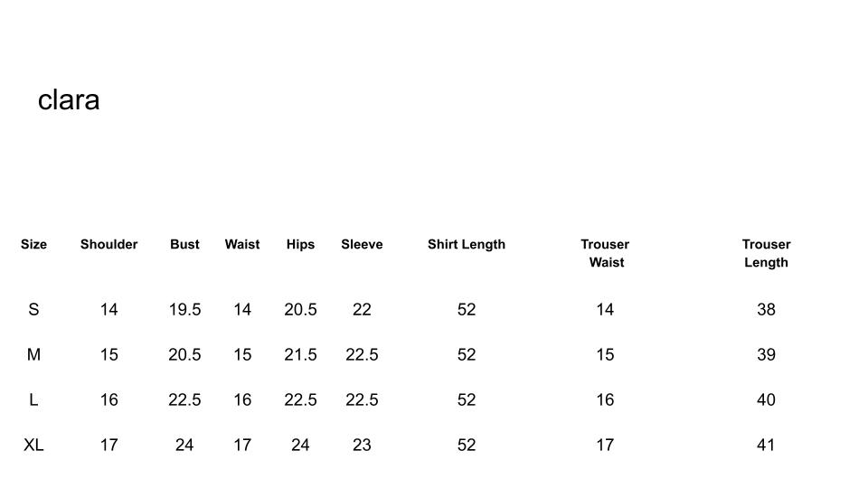Select the sleeve value 23 in XL row
Image resolution: width=868 pixels, height=488 pixels.
[x=362, y=445]
